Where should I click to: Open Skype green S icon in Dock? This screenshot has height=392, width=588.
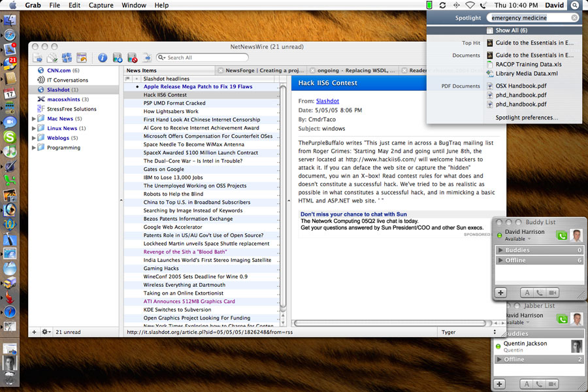[x=9, y=137]
